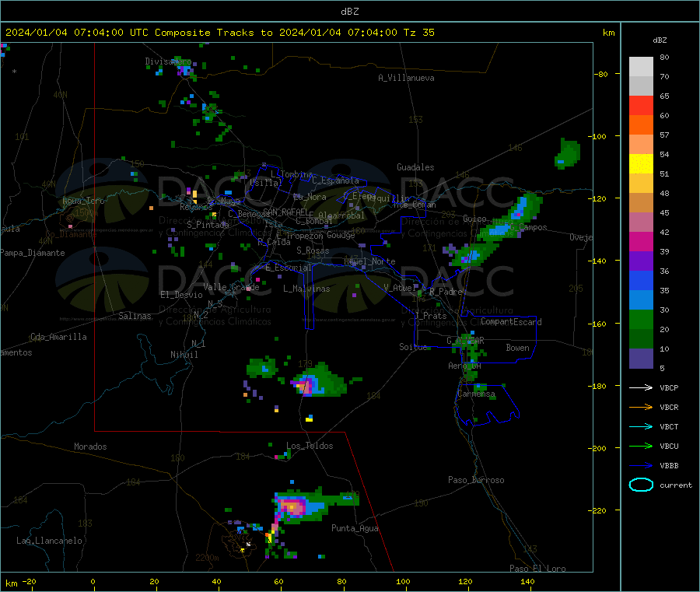Click the Carmensa location label
700x592 pixels.
[476, 394]
